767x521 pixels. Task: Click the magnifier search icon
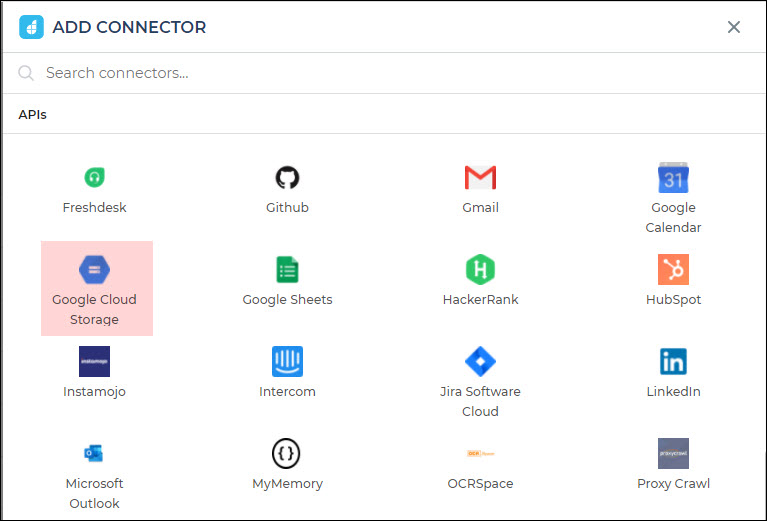click(x=26, y=73)
